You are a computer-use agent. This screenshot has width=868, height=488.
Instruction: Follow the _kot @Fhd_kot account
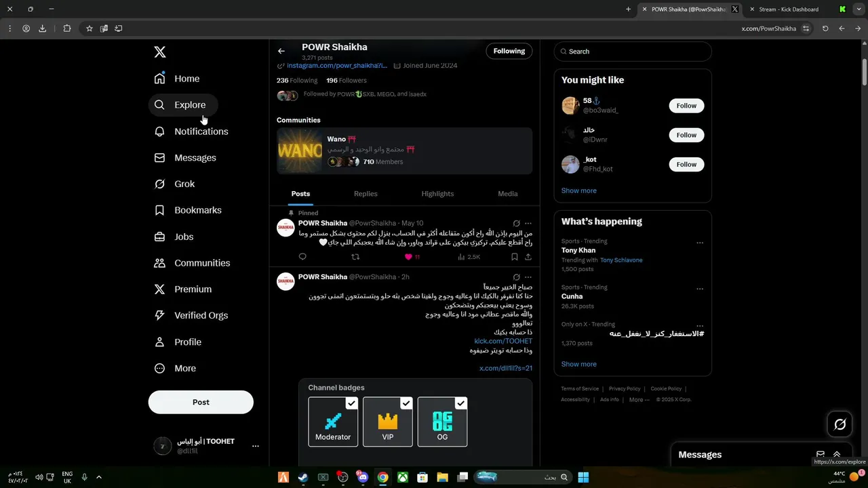686,165
